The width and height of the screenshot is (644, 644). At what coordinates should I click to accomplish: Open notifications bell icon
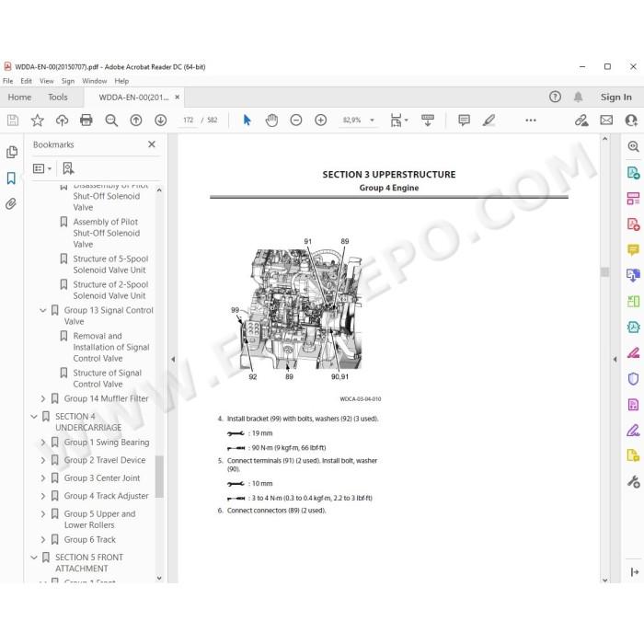pos(579,97)
